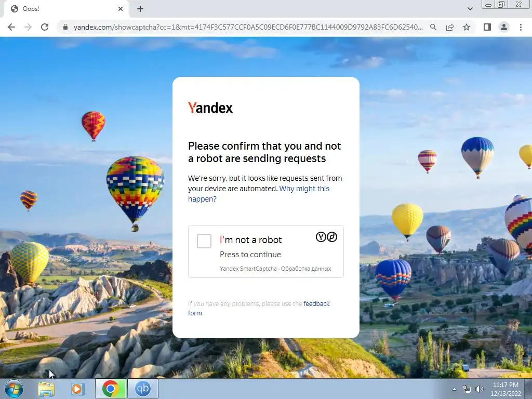The height and width of the screenshot is (399, 532).
Task: Click the zoom magnifier icon in address bar
Action: coord(433,27)
